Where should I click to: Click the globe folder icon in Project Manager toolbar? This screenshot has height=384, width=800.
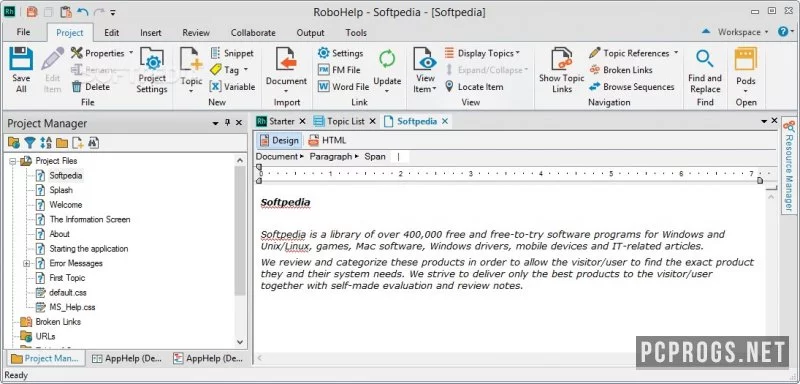pyautogui.click(x=14, y=143)
